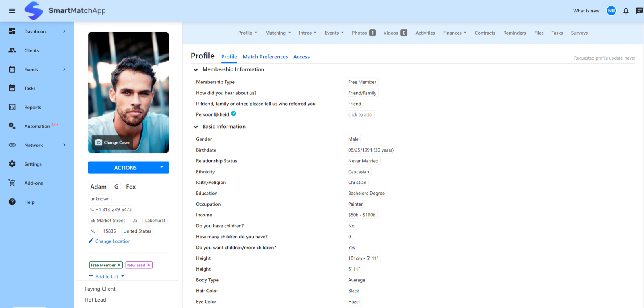Edit the Ethnicity value Caucasian
Viewport: 644px width, 308px height.
pyautogui.click(x=359, y=172)
